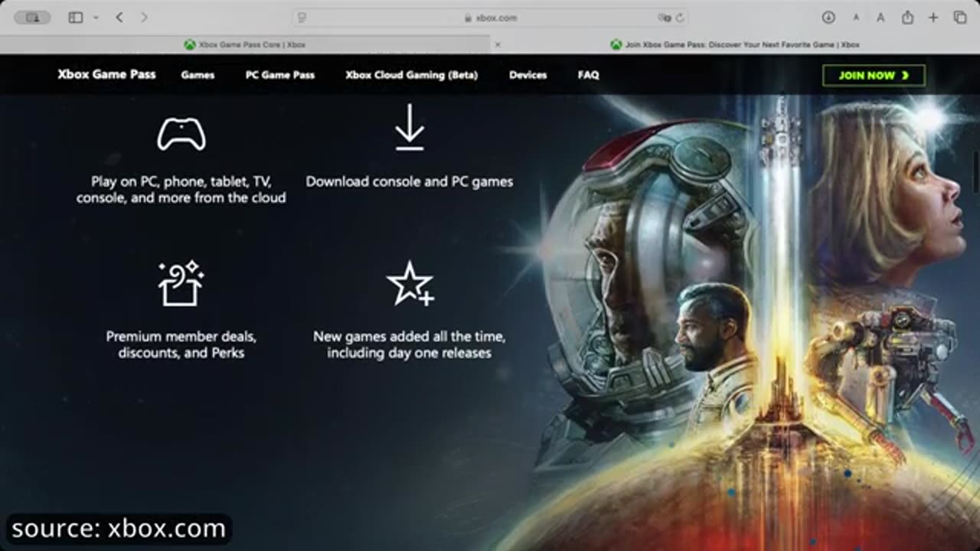Screen dimensions: 980x551
Task: Click the star plus new games icon
Action: coord(410,284)
